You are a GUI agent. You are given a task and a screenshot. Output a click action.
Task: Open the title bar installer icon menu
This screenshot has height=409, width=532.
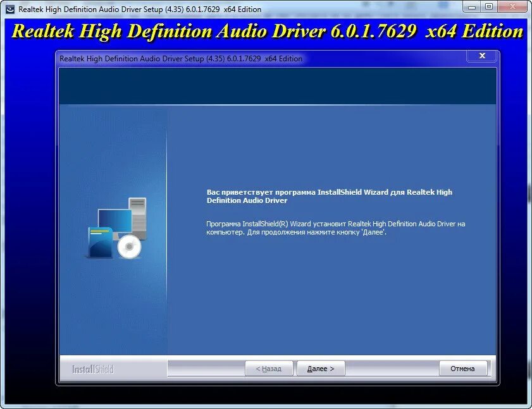[x=10, y=9]
